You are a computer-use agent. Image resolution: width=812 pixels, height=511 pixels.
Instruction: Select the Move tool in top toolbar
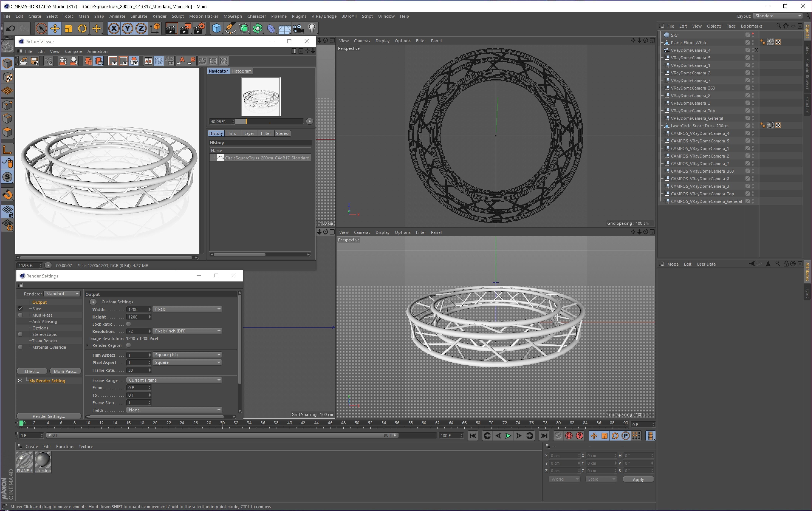click(55, 29)
